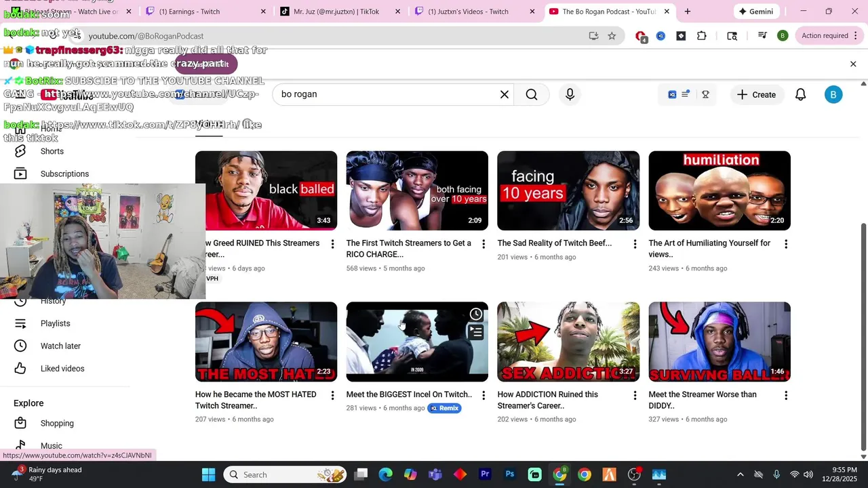Open the Opera-style red extension icon
The width and height of the screenshot is (868, 488).
[641, 36]
